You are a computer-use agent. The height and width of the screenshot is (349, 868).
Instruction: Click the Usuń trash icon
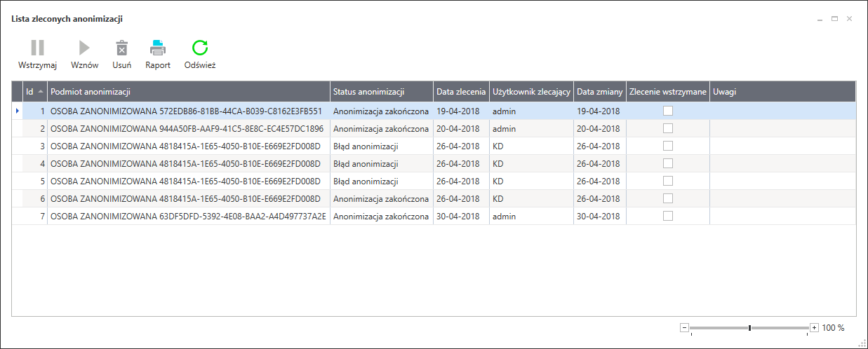[122, 48]
